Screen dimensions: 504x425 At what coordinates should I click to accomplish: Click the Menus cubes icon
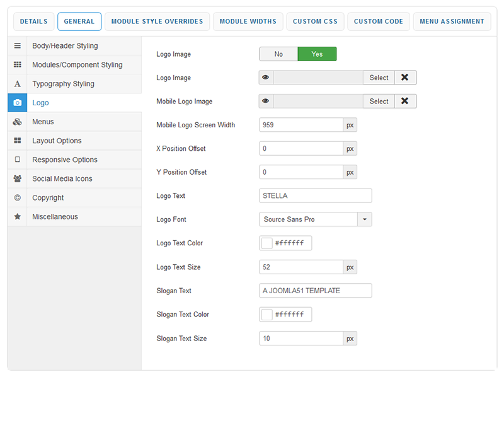17,122
